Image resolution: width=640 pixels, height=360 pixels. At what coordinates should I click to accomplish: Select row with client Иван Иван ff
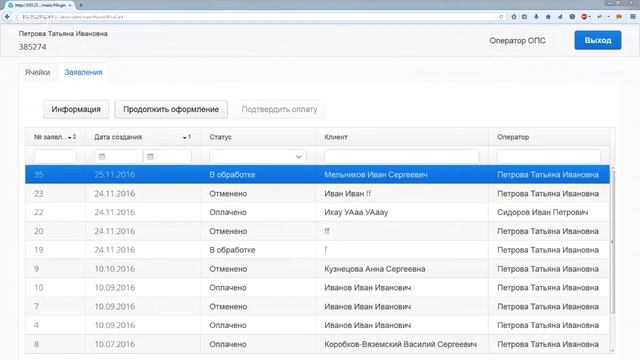317,193
